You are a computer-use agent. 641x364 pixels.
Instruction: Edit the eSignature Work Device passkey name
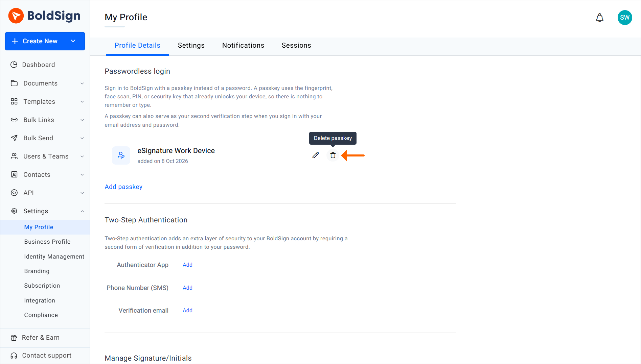(316, 155)
